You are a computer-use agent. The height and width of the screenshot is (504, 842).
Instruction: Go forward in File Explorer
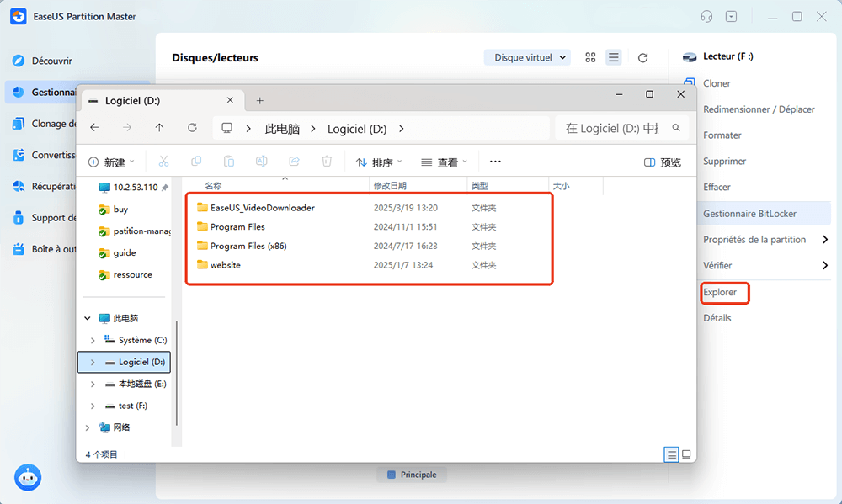[x=127, y=128]
